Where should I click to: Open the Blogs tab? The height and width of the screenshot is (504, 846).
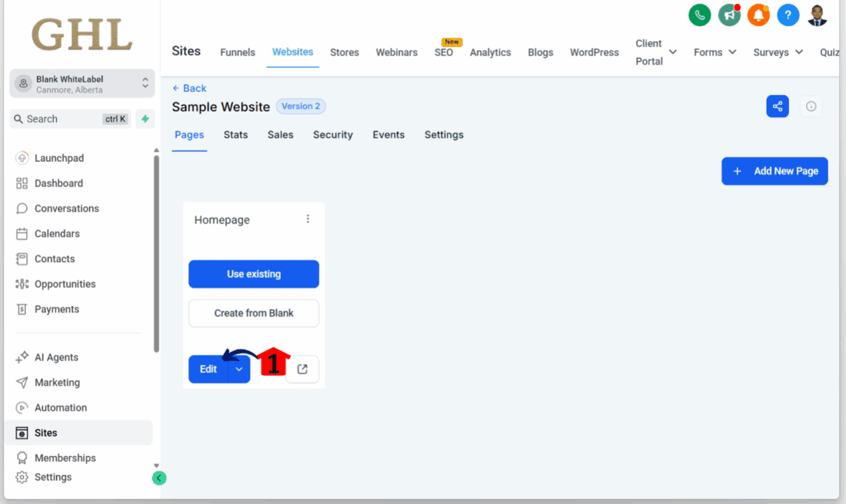point(540,52)
